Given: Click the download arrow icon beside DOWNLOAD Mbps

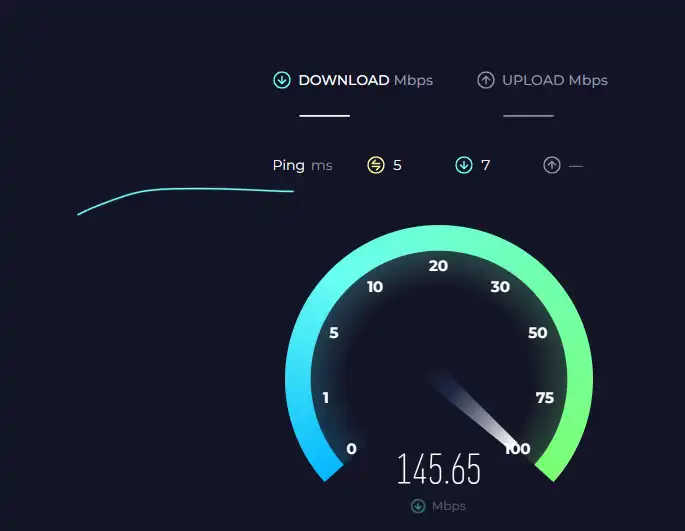Looking at the screenshot, I should (x=282, y=80).
